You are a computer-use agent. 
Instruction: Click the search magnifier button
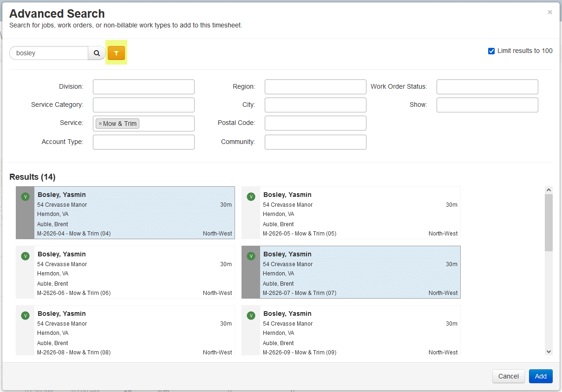(x=97, y=53)
